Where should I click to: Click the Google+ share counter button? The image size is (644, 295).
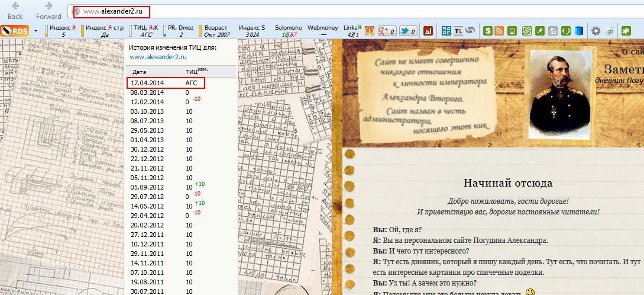click(387, 31)
